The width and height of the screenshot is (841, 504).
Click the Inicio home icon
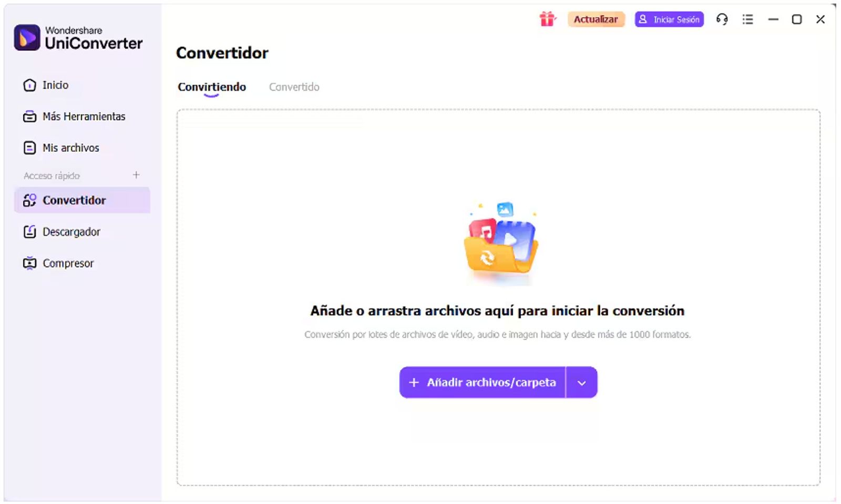[x=30, y=85]
